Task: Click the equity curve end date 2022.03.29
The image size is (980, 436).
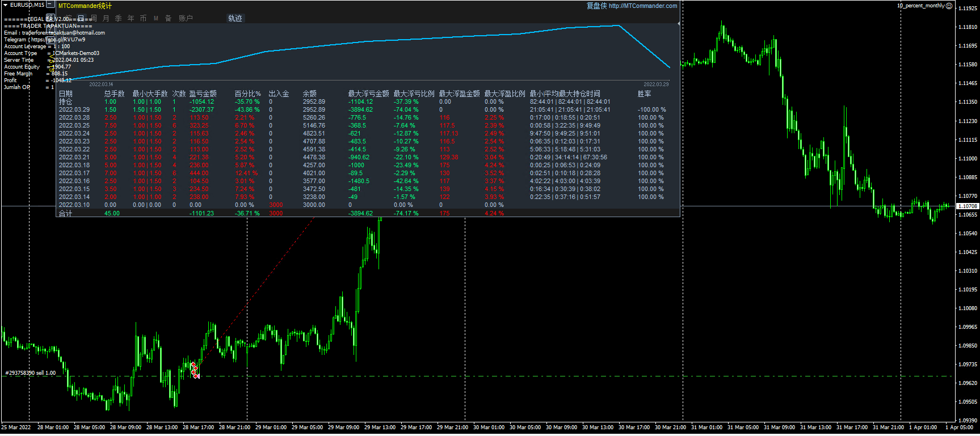Action: [656, 84]
